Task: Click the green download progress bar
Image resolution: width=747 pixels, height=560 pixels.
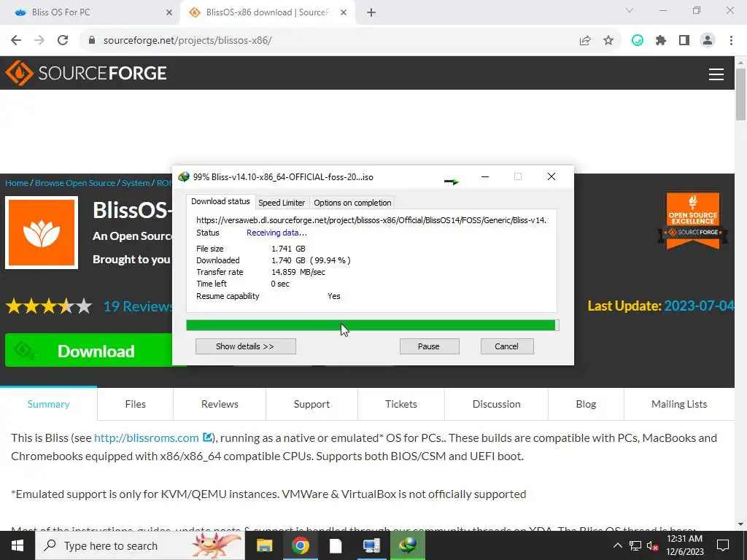Action: (373, 325)
